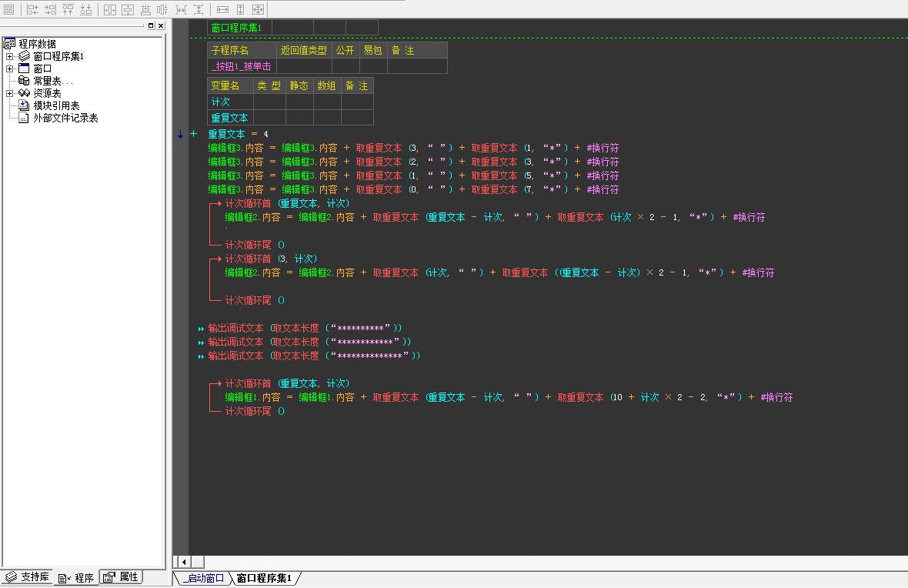Click the 计次 variable name cell
This screenshot has width=908, height=588.
pos(230,102)
